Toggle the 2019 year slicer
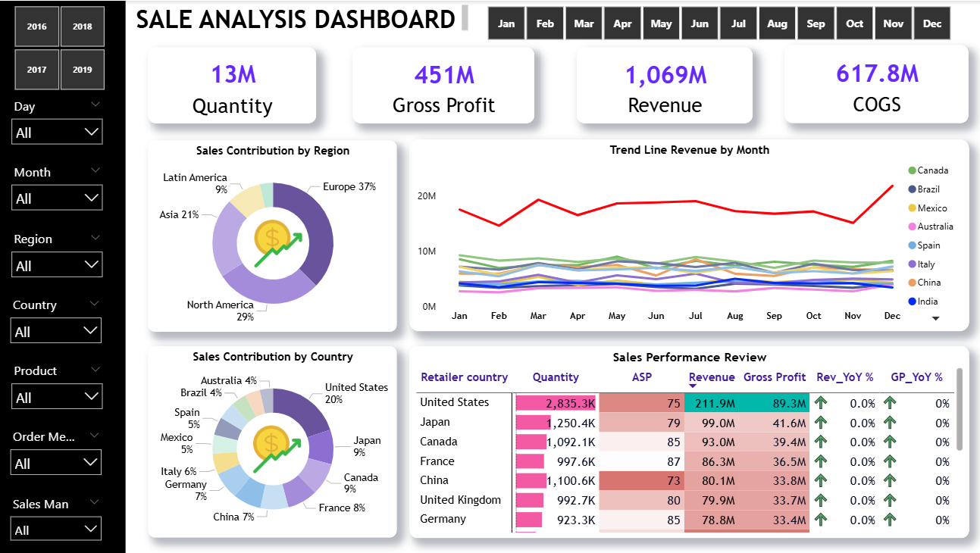The width and height of the screenshot is (980, 553). click(83, 70)
